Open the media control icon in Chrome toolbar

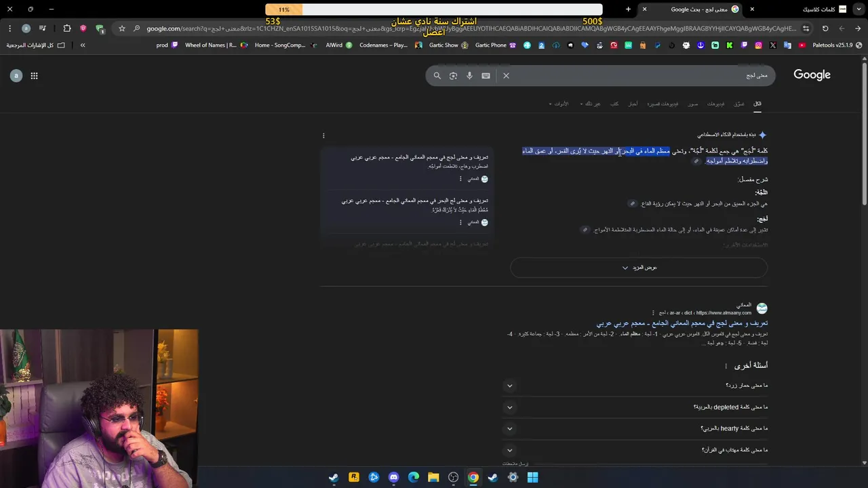click(x=42, y=28)
